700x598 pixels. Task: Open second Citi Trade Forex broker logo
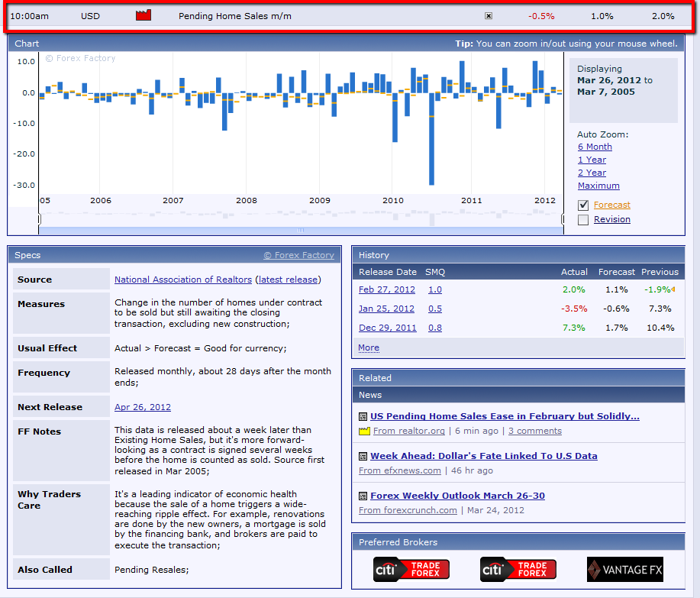pos(518,570)
